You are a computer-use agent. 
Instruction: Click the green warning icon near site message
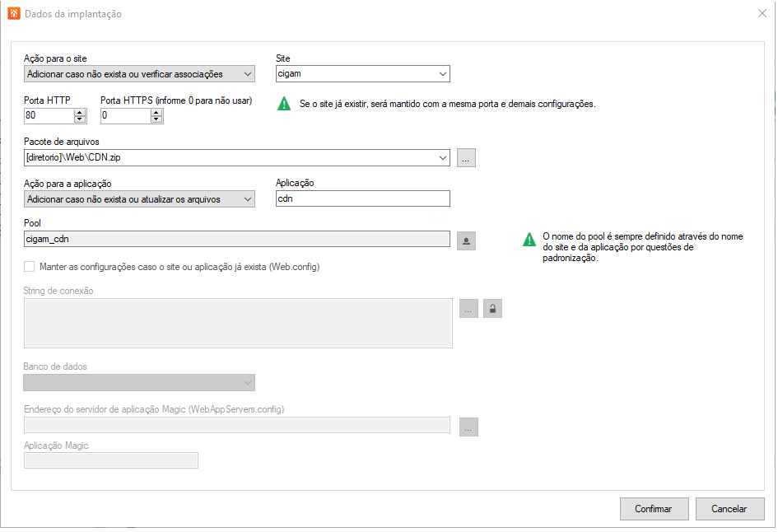coord(284,105)
